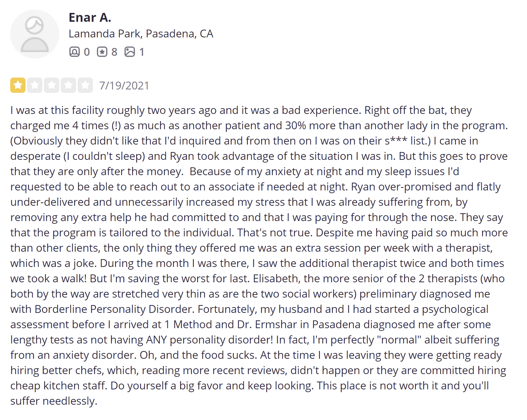Viewport: 527px width, 420px height.
Task: Open Enar A.'s profile avatar picture
Action: pyautogui.click(x=34, y=34)
